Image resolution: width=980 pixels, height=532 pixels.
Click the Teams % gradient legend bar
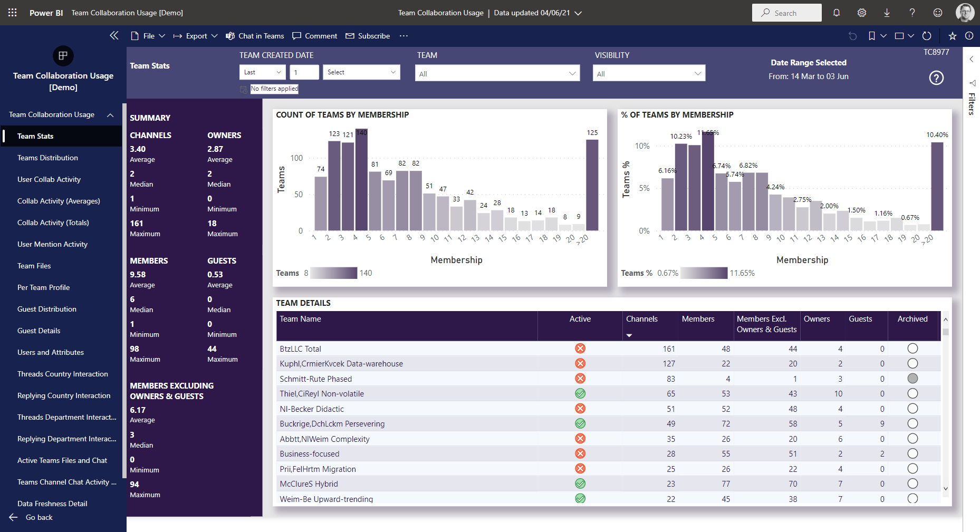(704, 273)
